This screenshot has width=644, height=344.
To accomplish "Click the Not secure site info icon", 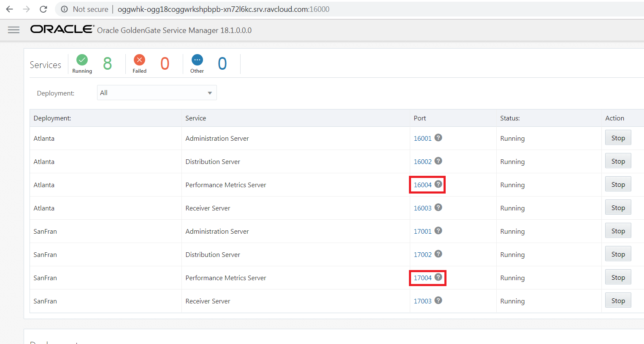I will pos(64,9).
